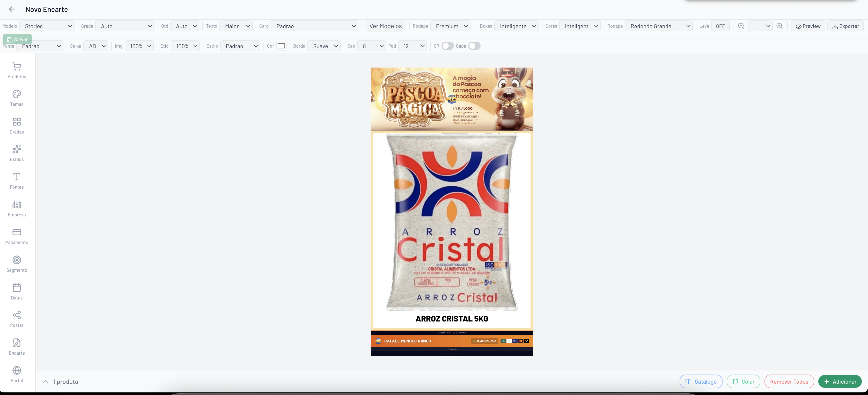This screenshot has height=395, width=868.
Task: Click the ARROZ CRISTAL 5KG product title
Action: click(x=452, y=318)
